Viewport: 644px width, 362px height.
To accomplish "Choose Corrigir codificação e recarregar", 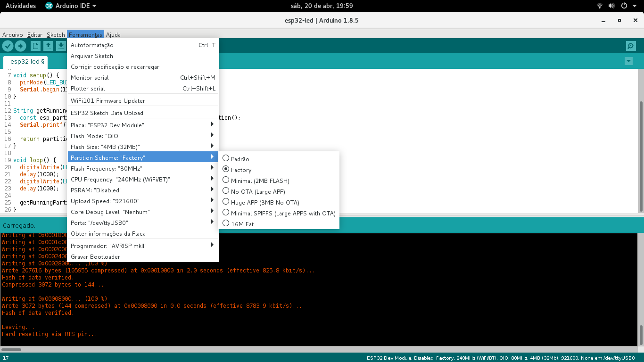I will pos(143,67).
